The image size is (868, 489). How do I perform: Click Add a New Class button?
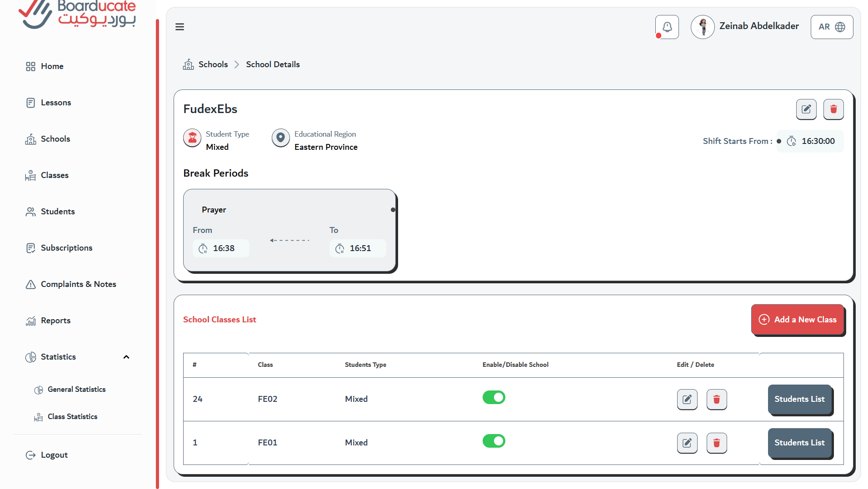point(798,320)
